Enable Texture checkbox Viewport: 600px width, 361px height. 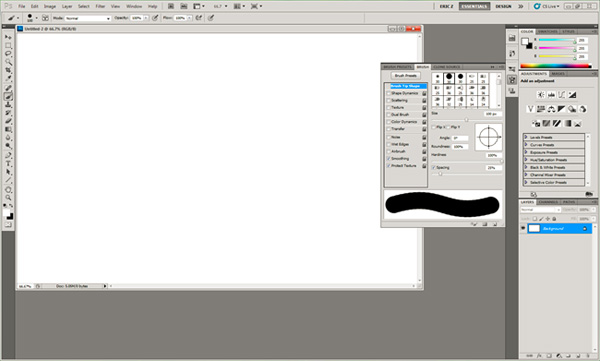388,108
